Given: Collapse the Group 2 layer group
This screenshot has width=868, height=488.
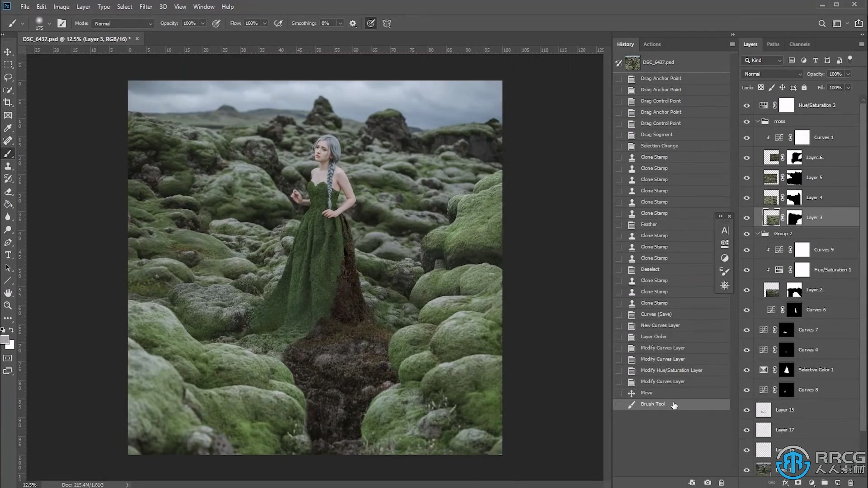Looking at the screenshot, I should 758,234.
